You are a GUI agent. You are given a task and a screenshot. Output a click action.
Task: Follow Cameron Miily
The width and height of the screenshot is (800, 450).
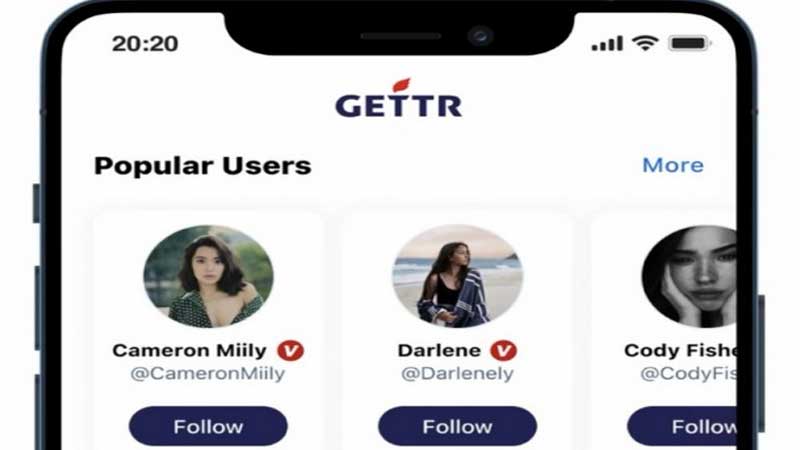tap(208, 426)
